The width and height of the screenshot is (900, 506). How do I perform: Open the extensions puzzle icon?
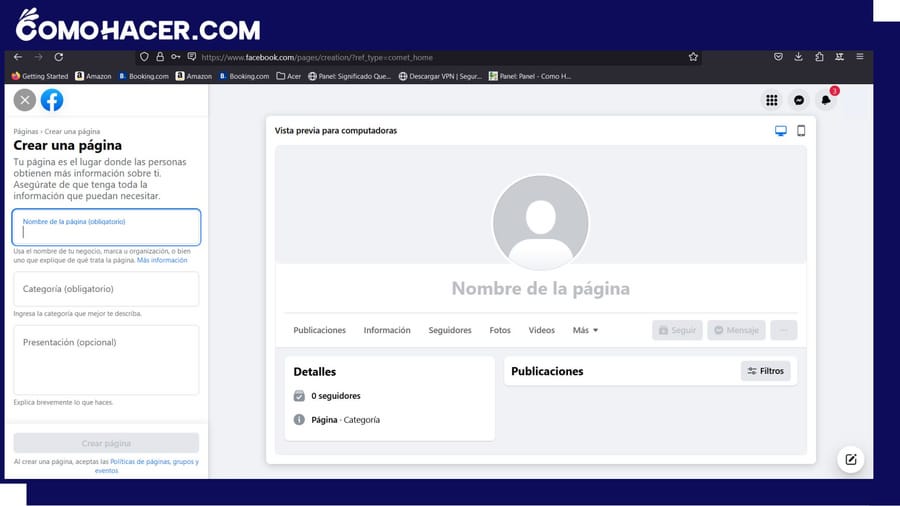coord(819,57)
